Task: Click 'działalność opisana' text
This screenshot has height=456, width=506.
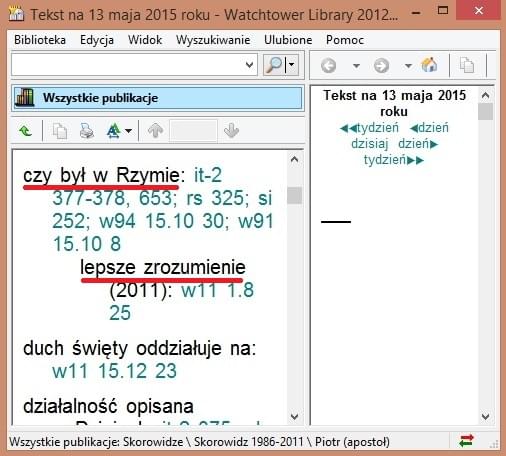Action: tap(108, 406)
